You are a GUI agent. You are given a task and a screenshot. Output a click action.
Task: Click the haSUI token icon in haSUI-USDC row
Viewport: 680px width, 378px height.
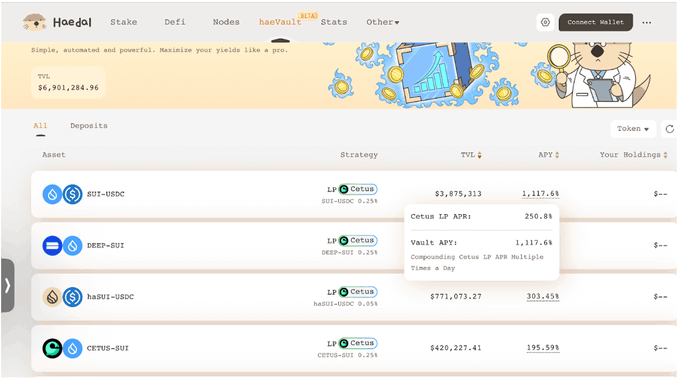click(x=52, y=297)
